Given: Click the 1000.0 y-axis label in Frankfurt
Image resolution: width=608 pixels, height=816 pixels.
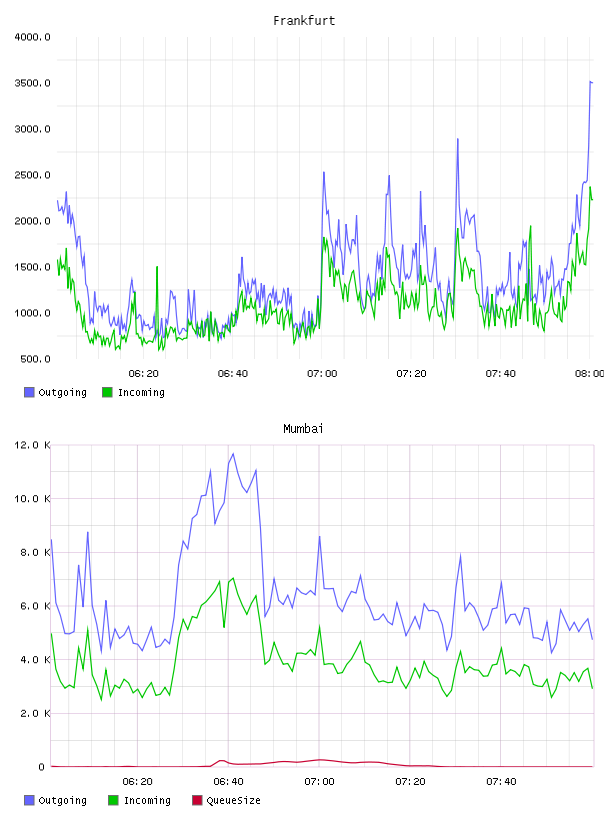Looking at the screenshot, I should coord(33,313).
